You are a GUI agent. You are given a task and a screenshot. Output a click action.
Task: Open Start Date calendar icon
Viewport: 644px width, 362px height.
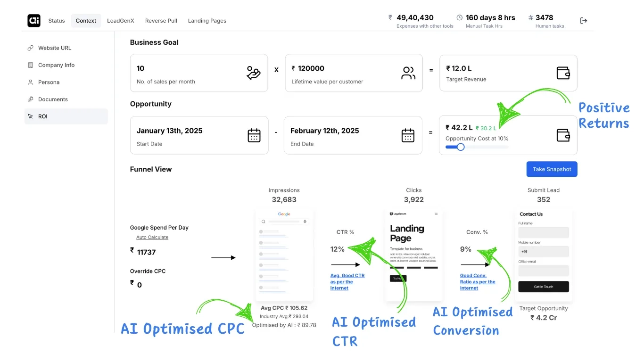click(x=254, y=135)
